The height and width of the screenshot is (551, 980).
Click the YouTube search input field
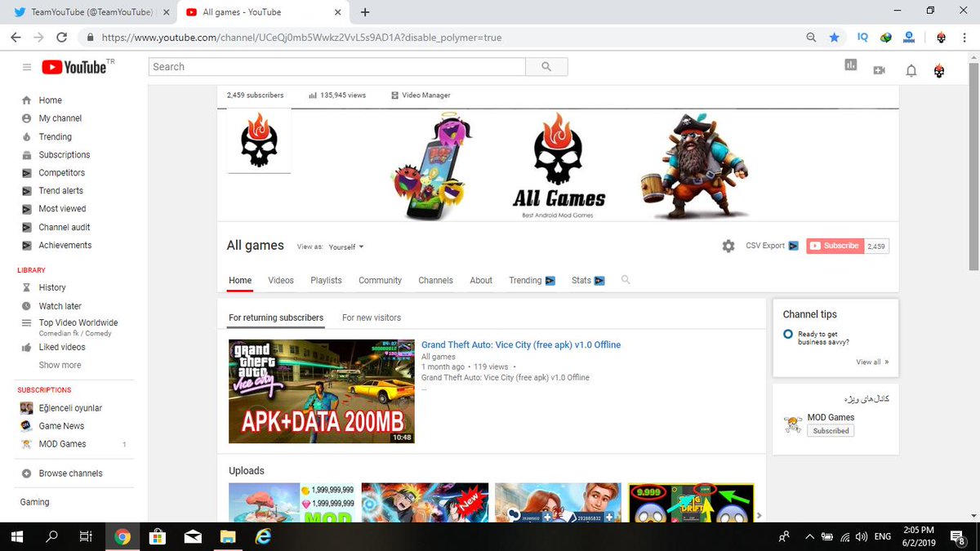pos(336,67)
